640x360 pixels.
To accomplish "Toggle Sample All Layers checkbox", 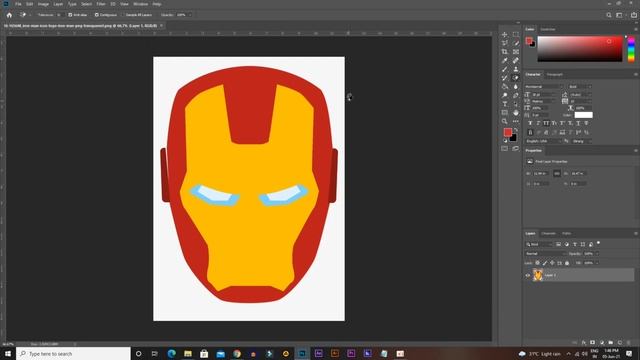I will (123, 15).
